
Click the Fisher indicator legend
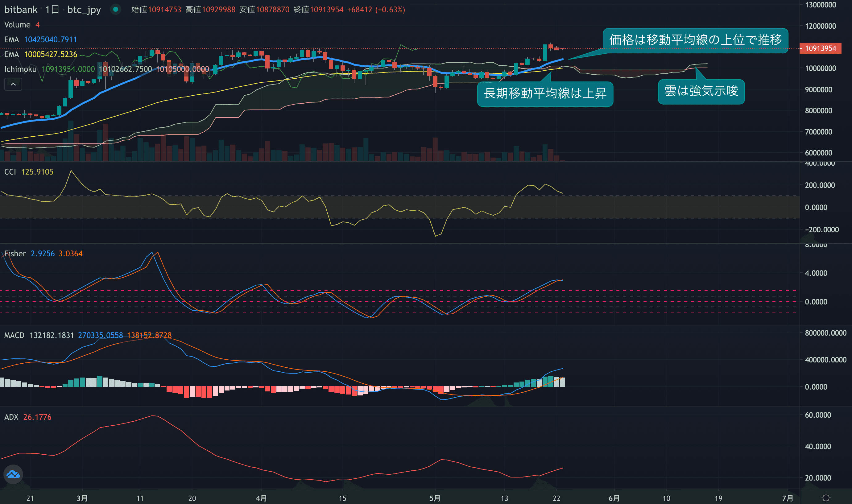pos(15,254)
